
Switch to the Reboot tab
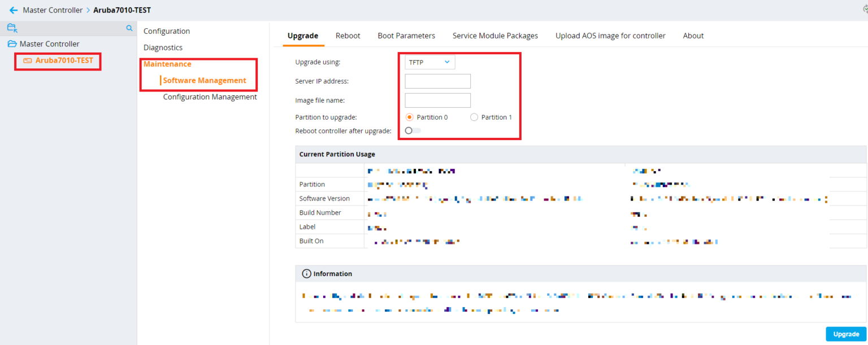tap(348, 36)
